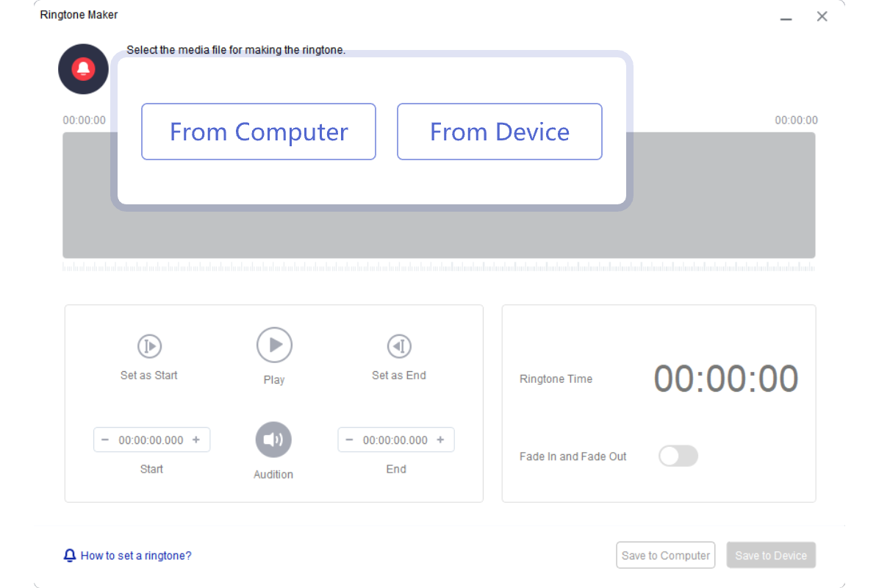Choose From Computer as media source
This screenshot has width=879, height=588.
pos(259,132)
